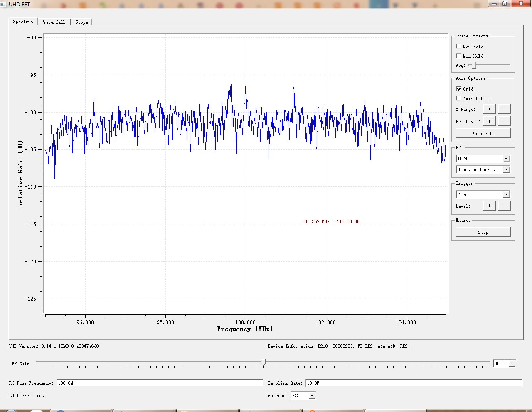This screenshot has width=532, height=412.
Task: Click the LO locked: Yes status text
Action: tap(27, 395)
